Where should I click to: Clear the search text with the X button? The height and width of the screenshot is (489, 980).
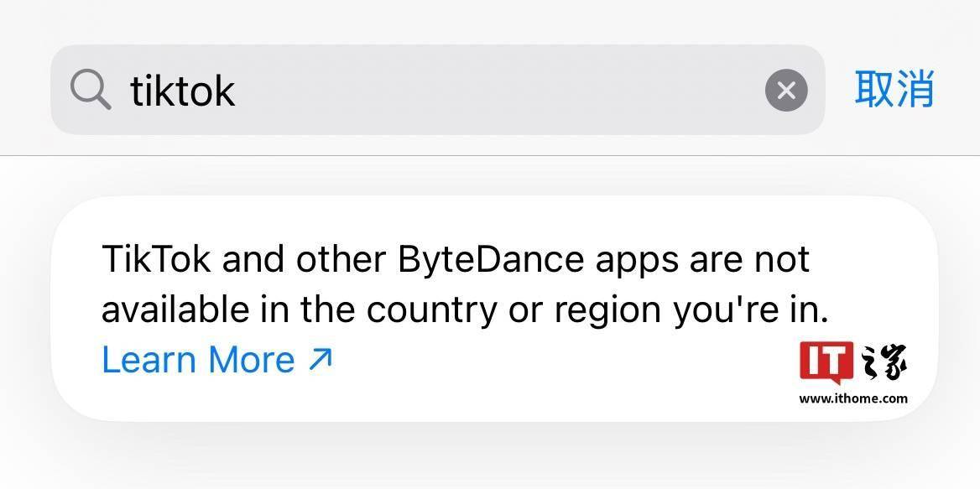pyautogui.click(x=786, y=90)
